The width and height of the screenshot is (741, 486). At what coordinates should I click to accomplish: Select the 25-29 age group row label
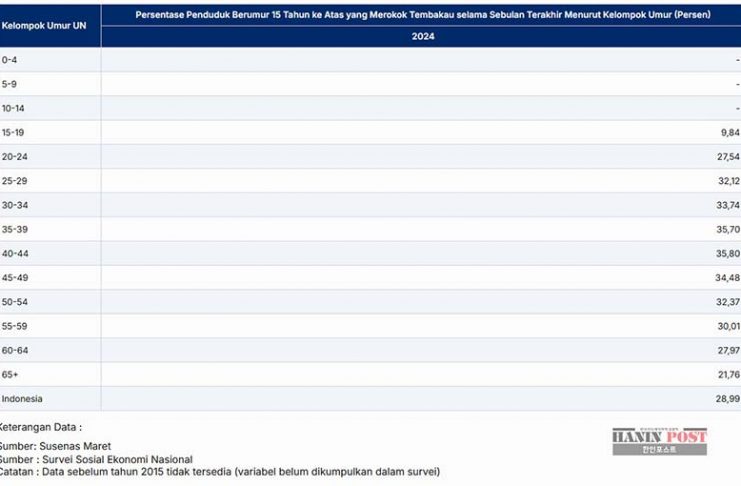pos(14,181)
